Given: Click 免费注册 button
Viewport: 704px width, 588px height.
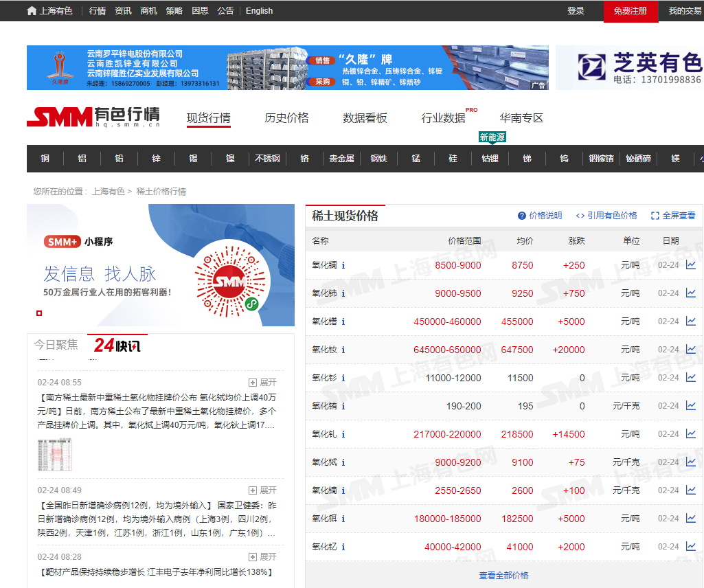Looking at the screenshot, I should 631,11.
